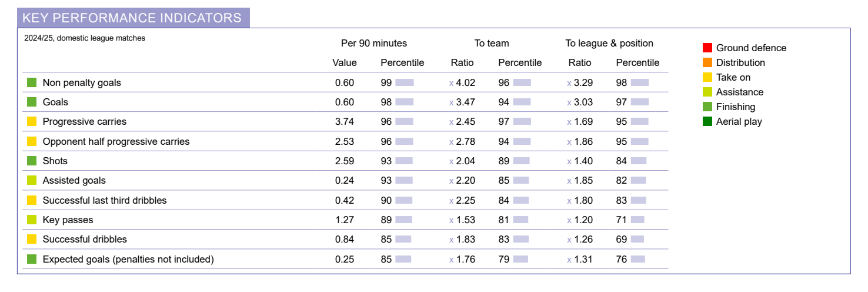Click the Assistance legend color square

click(x=707, y=92)
